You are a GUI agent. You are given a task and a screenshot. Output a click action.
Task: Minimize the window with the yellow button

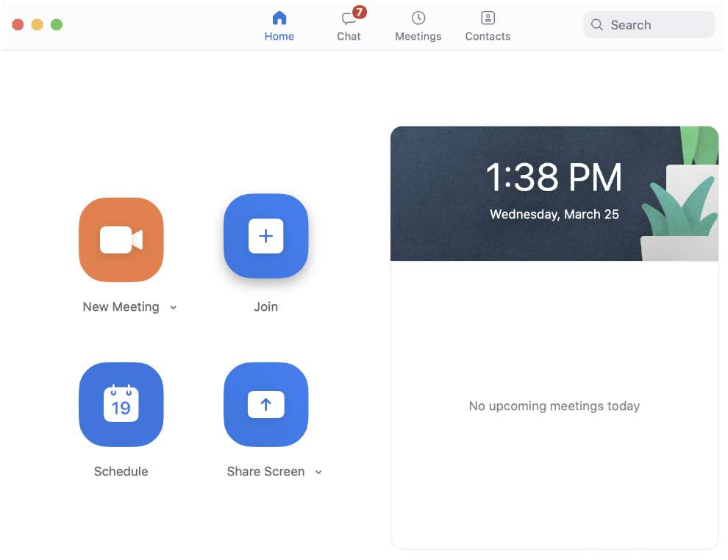(x=38, y=24)
